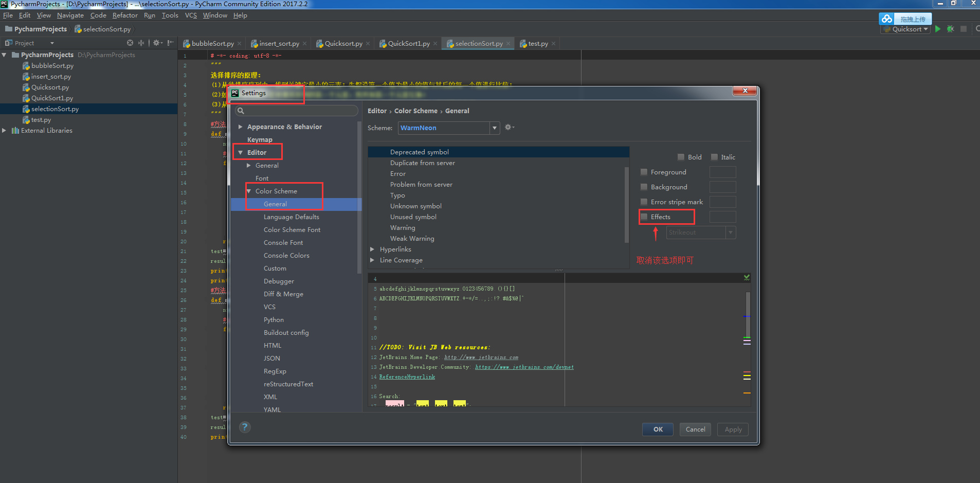Click the Settings search input field
This screenshot has width=980, height=483.
pos(297,111)
